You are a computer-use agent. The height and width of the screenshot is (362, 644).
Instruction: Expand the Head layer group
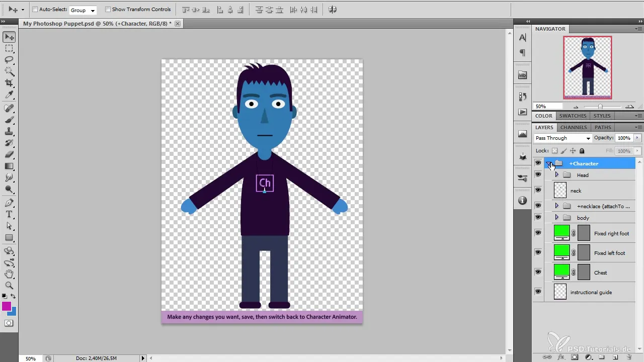(x=556, y=175)
